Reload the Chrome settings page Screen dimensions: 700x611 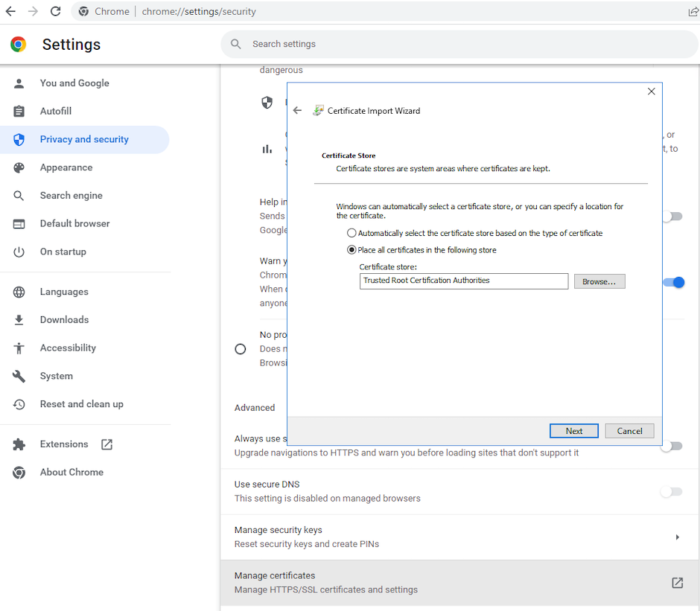(55, 11)
